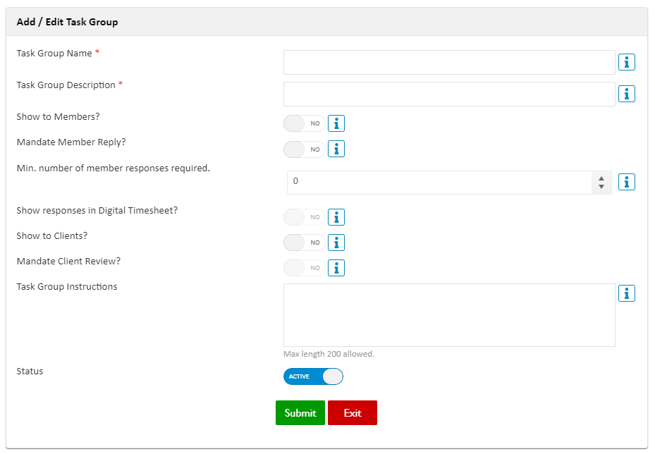Toggle the Show to Clients switch
Image resolution: width=655 pixels, height=454 pixels.
[x=304, y=242]
